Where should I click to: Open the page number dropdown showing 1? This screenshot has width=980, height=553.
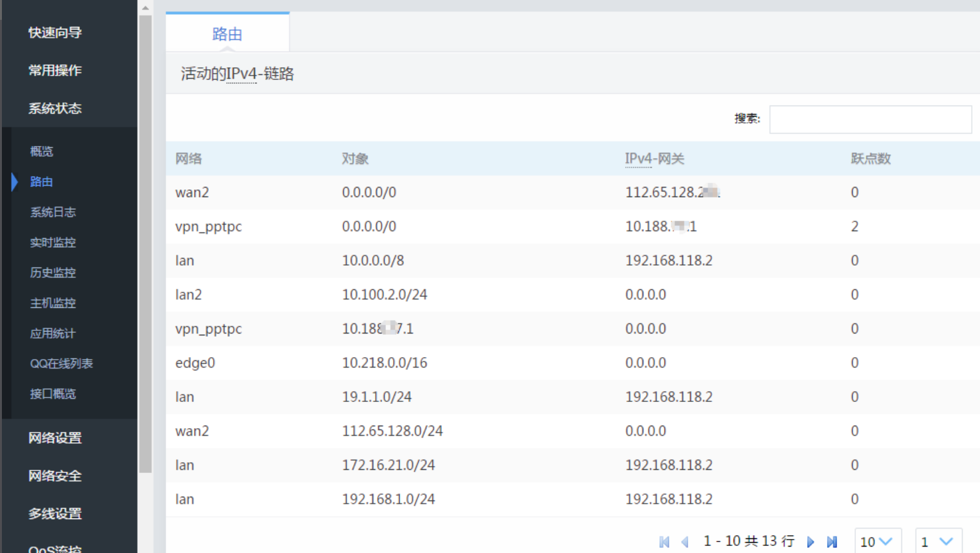click(938, 541)
